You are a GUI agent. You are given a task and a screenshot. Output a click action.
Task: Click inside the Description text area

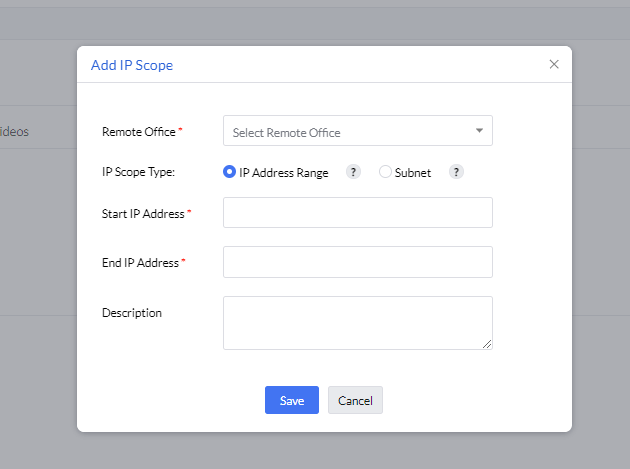[x=357, y=322]
